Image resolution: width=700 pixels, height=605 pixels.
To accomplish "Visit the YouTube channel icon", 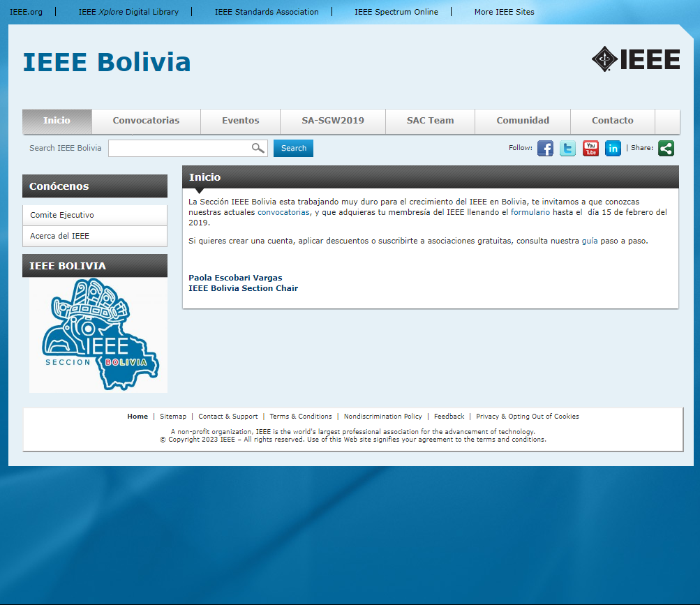I will (x=590, y=148).
